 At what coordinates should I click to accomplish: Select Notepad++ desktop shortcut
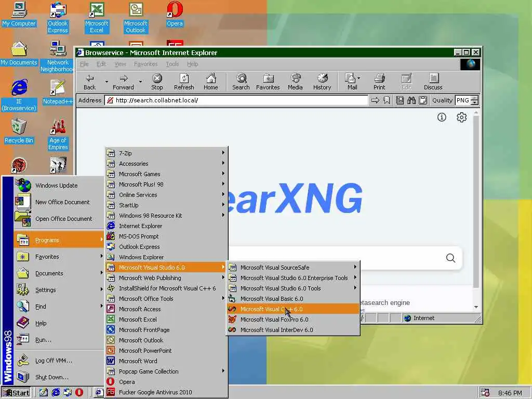point(58,91)
